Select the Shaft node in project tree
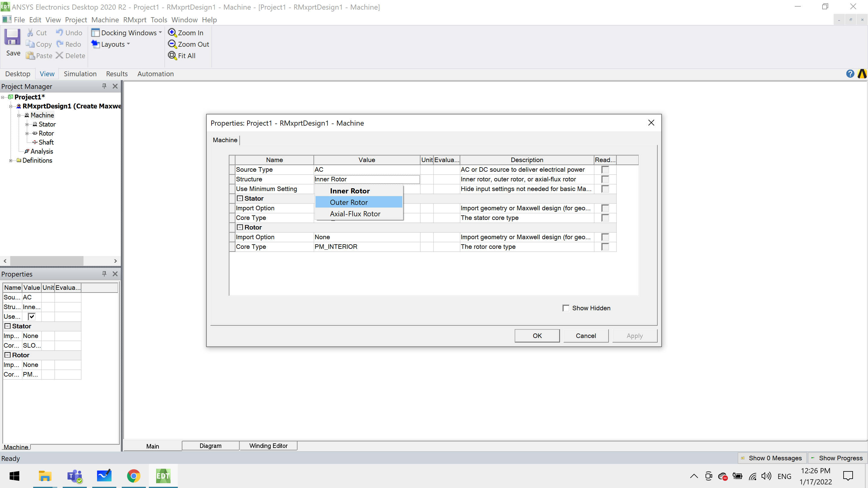This screenshot has width=868, height=488. coord(46,142)
